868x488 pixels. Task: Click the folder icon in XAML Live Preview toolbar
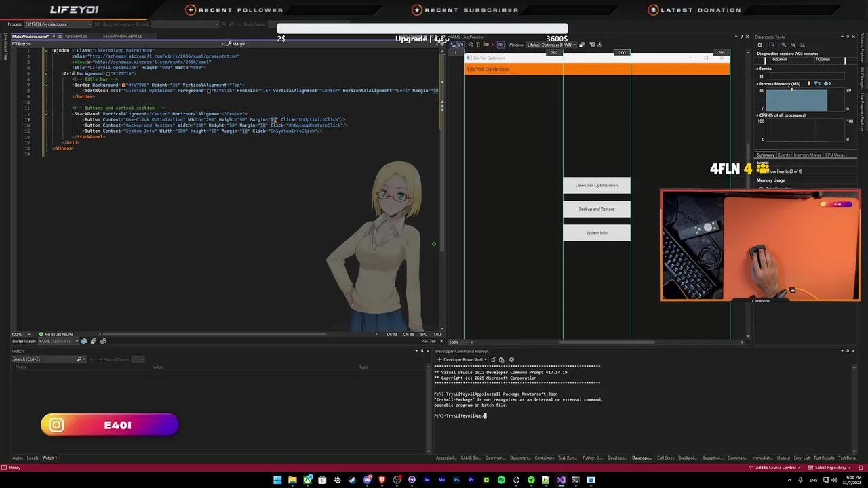coord(486,45)
